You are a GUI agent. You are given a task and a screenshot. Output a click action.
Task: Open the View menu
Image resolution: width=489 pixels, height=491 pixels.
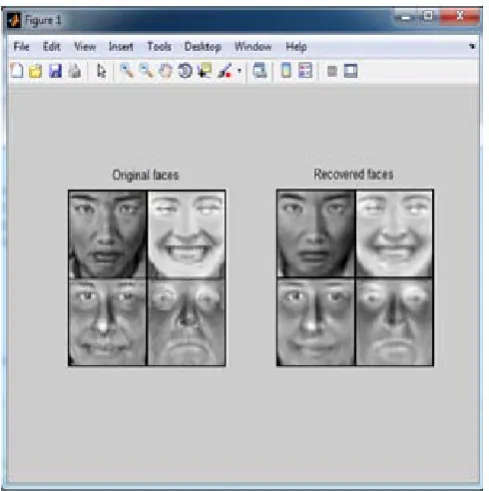pos(85,46)
